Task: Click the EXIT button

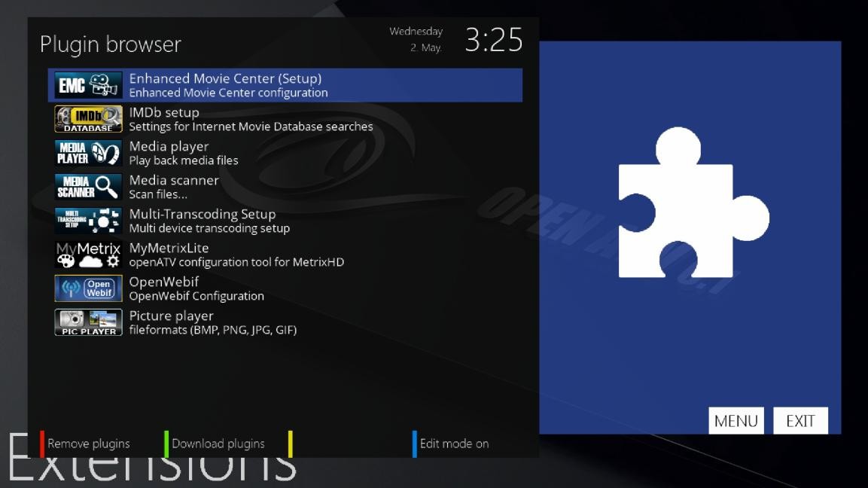Action: [x=800, y=420]
